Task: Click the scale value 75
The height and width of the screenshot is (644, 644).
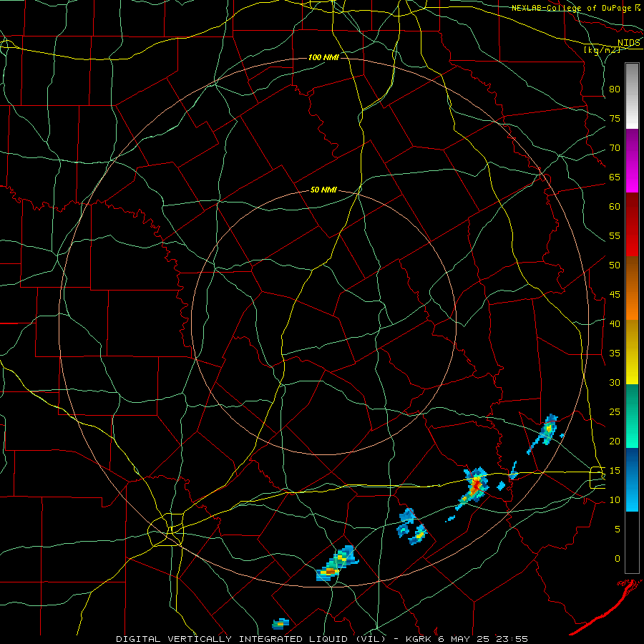Action: [615, 119]
